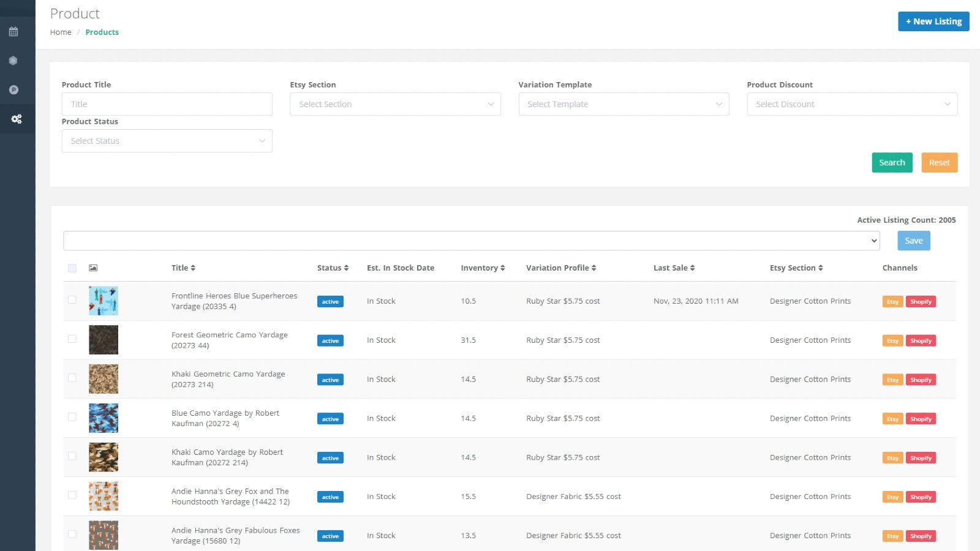Sort table by Status column

pos(333,268)
